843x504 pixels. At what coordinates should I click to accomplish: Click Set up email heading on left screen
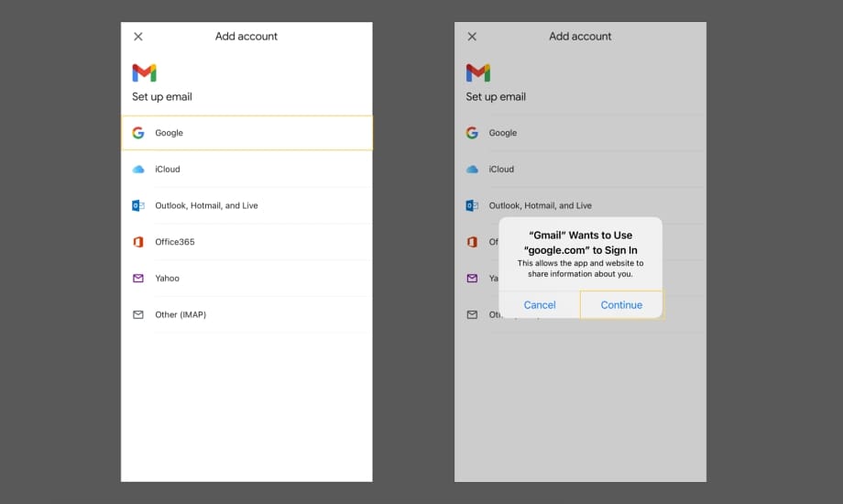tap(162, 97)
